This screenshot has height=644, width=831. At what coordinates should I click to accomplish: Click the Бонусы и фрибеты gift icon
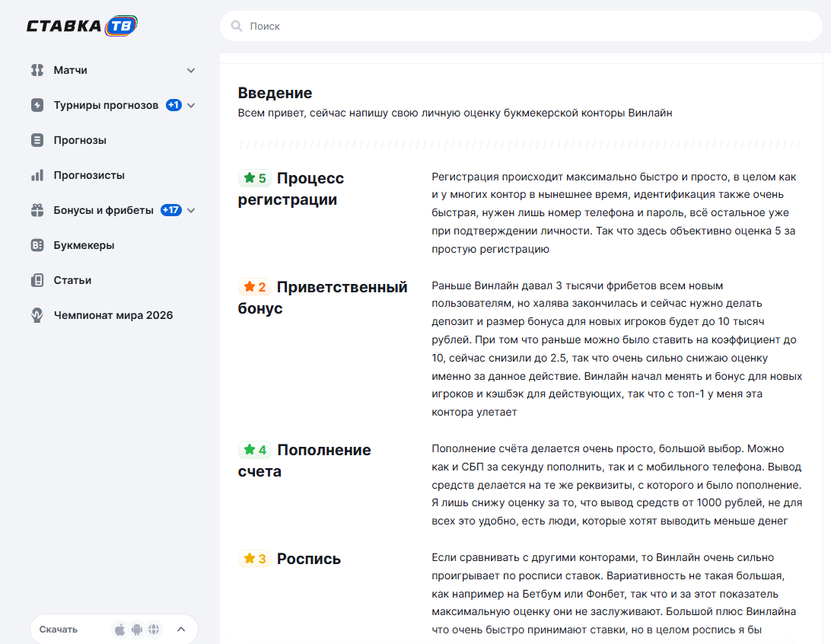37,210
